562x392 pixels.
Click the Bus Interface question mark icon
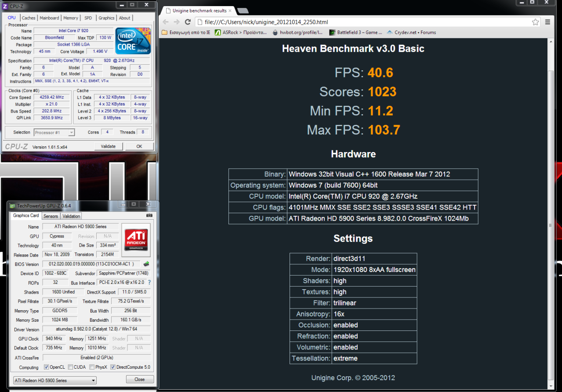[x=149, y=283]
